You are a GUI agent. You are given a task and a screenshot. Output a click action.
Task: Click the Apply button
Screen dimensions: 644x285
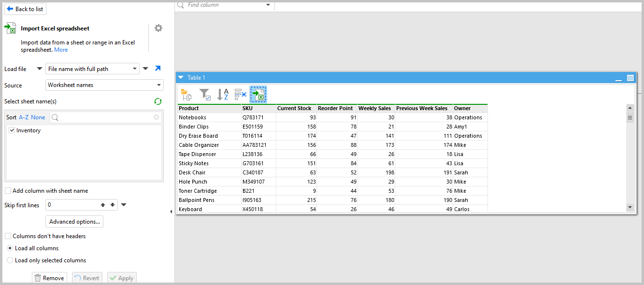pos(122,278)
